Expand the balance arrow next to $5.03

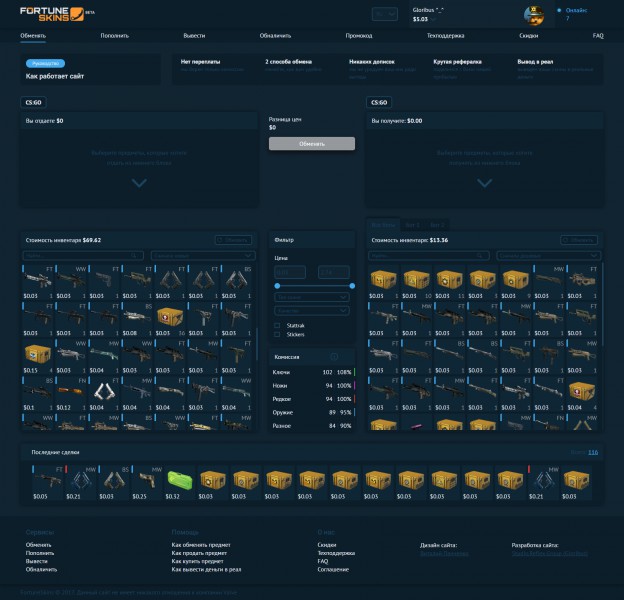pos(433,19)
